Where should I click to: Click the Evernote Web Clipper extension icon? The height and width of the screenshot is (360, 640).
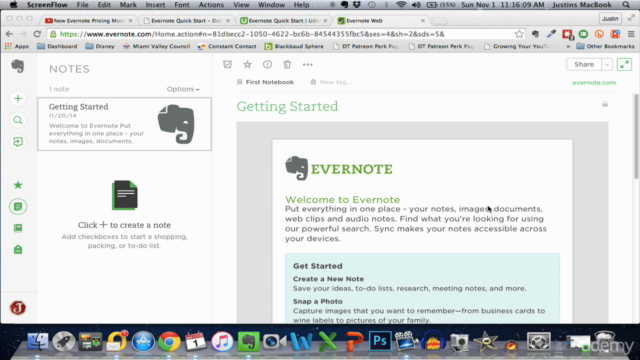point(535,34)
